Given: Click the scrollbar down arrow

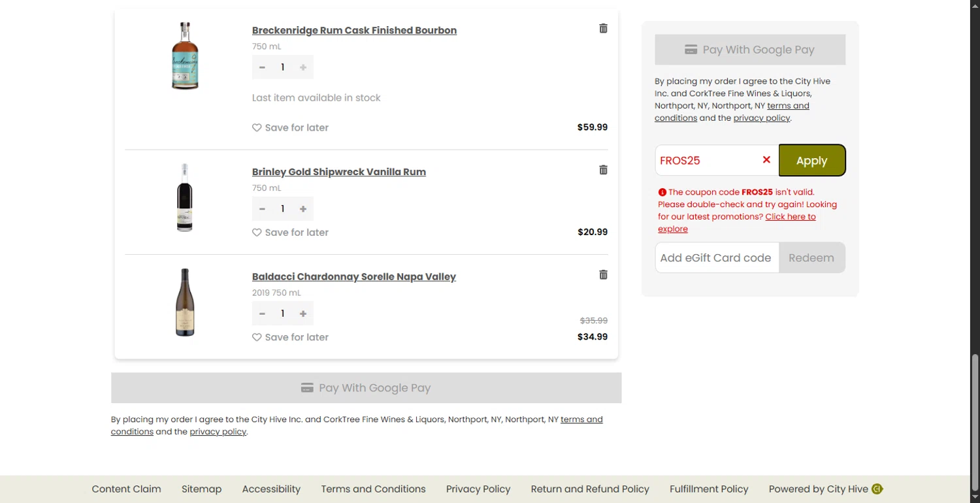Looking at the screenshot, I should (x=975, y=497).
